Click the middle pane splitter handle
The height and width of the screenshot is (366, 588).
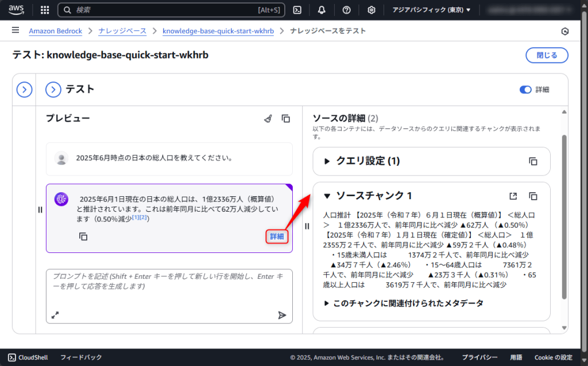click(x=307, y=226)
